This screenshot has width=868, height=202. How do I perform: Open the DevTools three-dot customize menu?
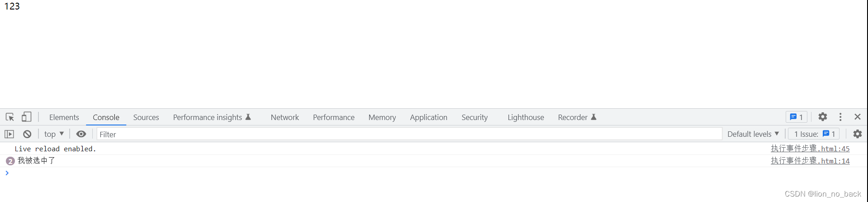[840, 117]
